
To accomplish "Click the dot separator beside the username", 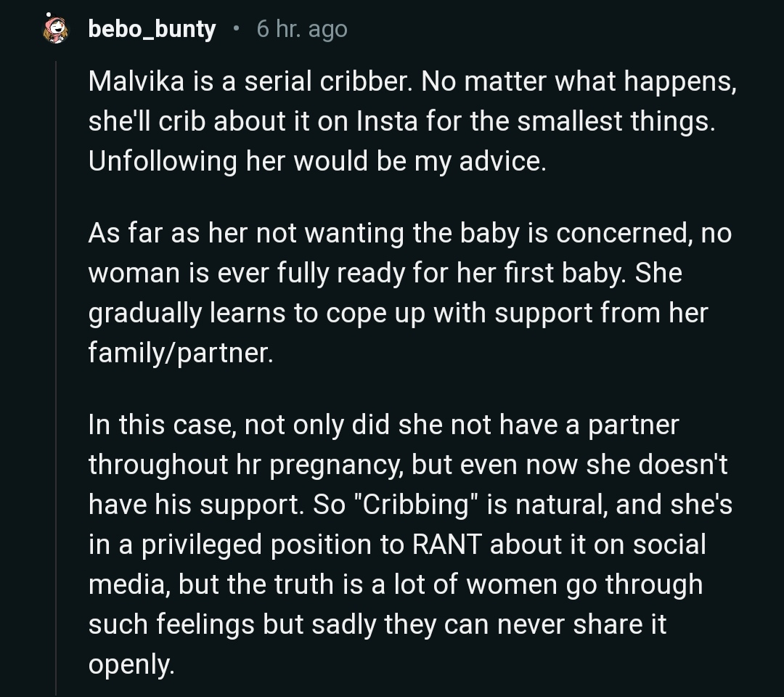I will 236,29.
